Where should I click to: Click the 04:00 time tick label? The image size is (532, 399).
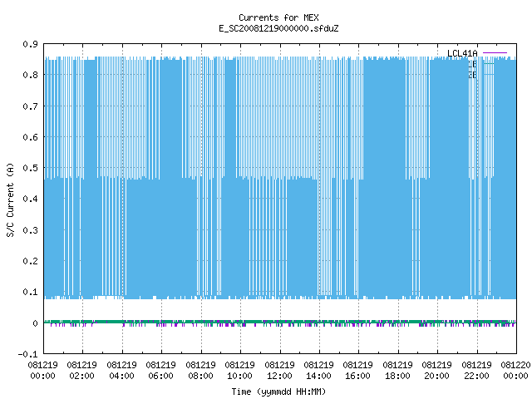coord(122,376)
